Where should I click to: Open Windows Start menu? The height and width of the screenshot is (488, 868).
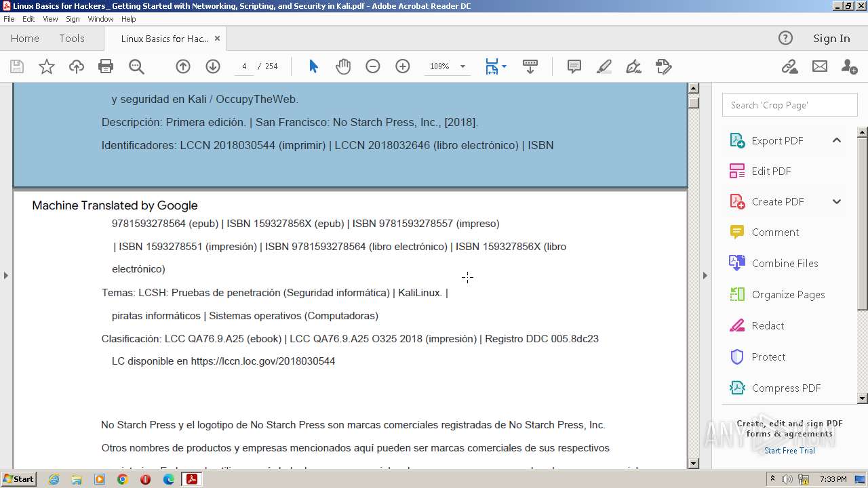(18, 479)
